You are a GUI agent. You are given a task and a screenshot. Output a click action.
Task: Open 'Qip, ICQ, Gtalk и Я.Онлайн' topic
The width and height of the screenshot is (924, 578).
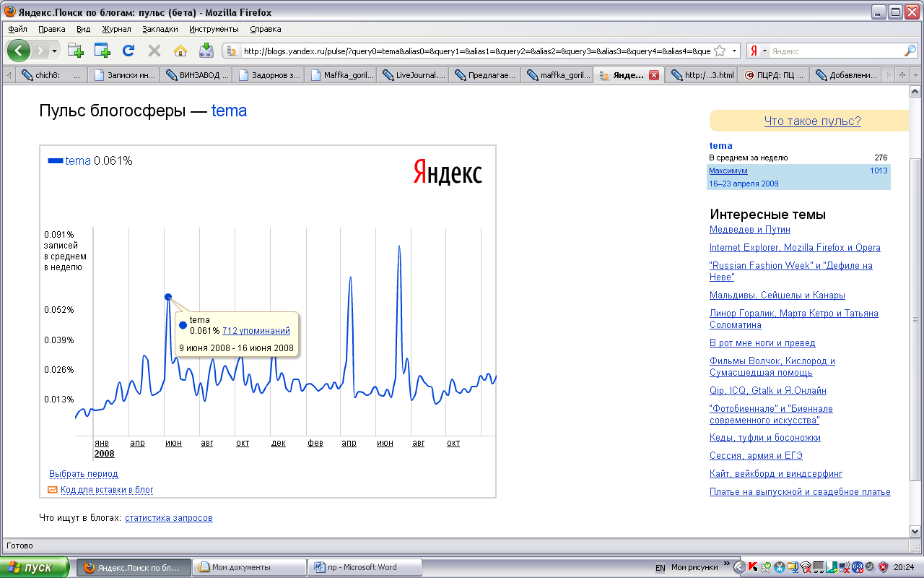767,391
